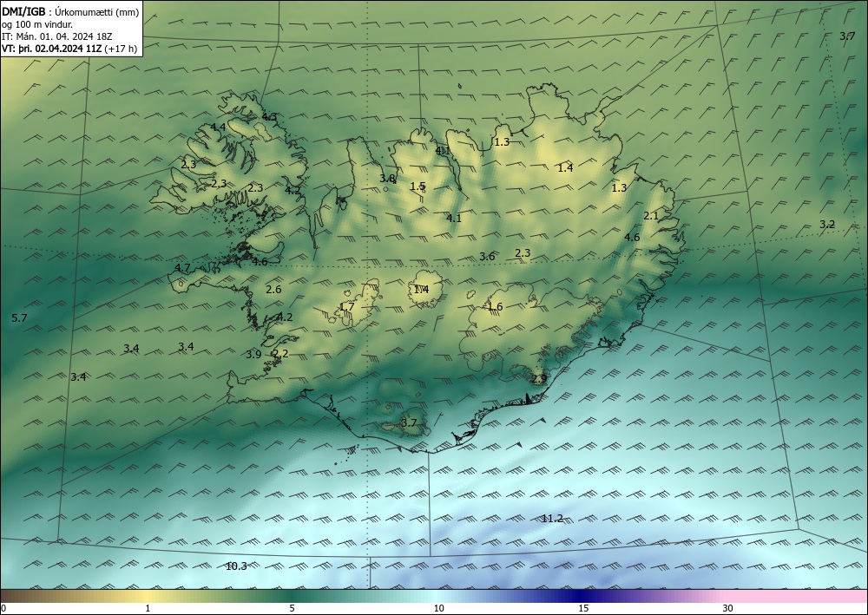Click the dark navy section of colour scale
This screenshot has width=868, height=615.
click(578, 596)
